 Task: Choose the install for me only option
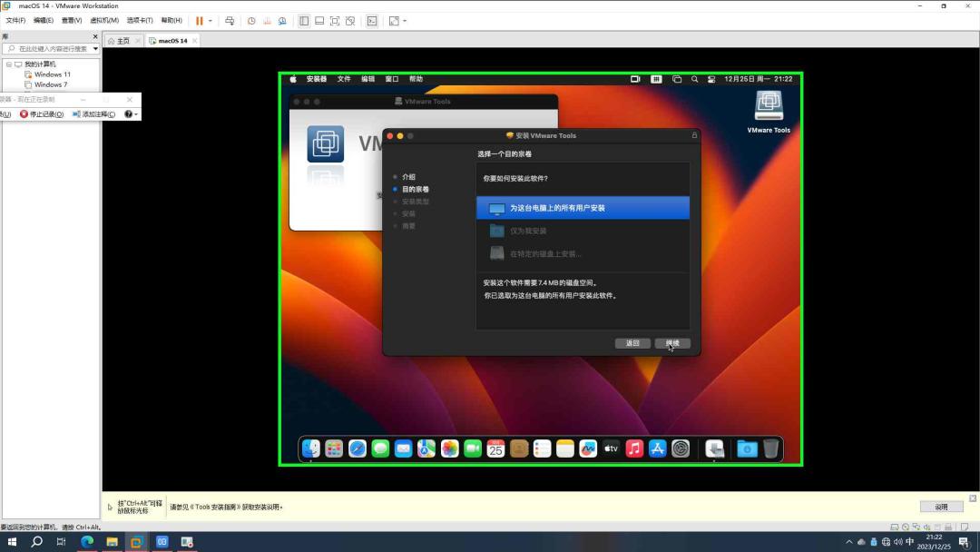click(x=583, y=231)
